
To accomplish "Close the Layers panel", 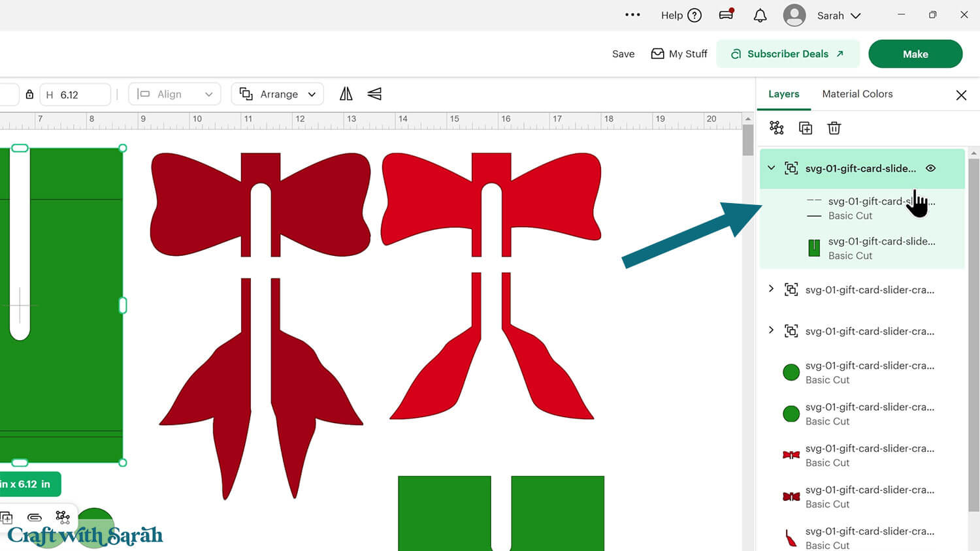I will (x=960, y=95).
